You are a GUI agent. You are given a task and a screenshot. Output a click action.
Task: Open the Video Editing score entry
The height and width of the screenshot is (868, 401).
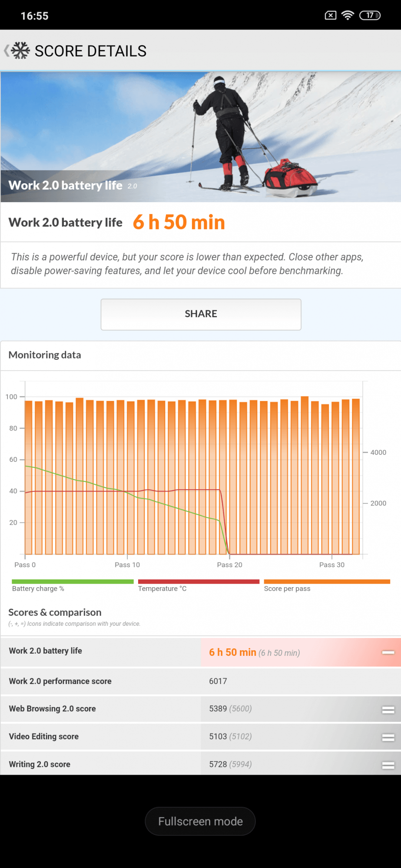(x=100, y=736)
